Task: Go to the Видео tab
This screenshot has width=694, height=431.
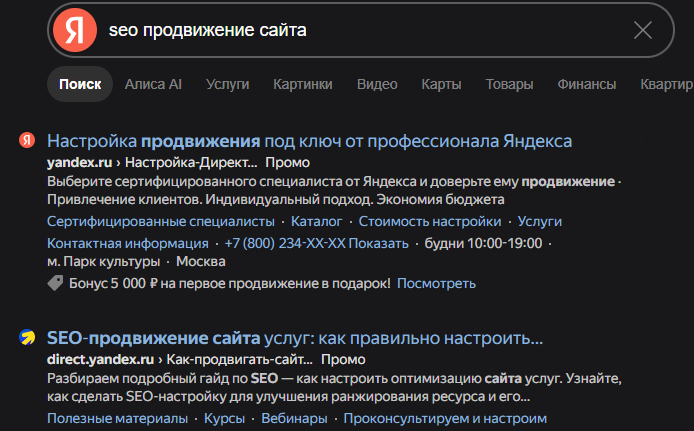Action: click(377, 84)
